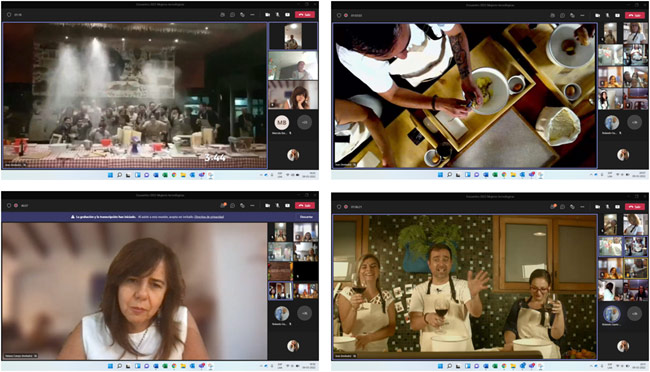The image size is (650, 372).
Task: Show participants in the woman close-up meeting window
Action: coord(222,205)
